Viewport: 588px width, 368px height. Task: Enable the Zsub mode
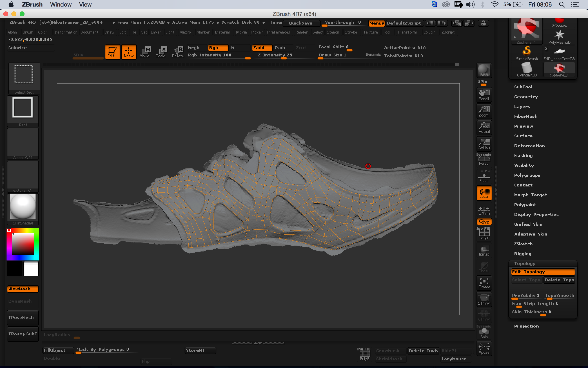283,48
